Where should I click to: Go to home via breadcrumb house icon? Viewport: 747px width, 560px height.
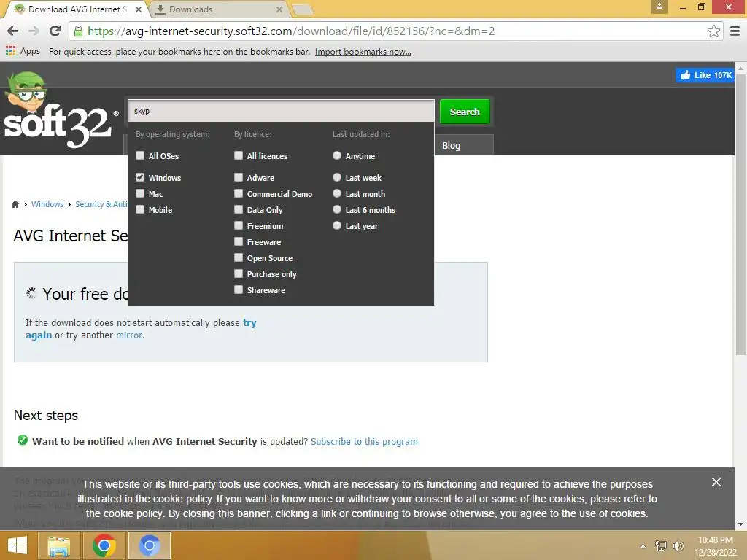[x=15, y=204]
